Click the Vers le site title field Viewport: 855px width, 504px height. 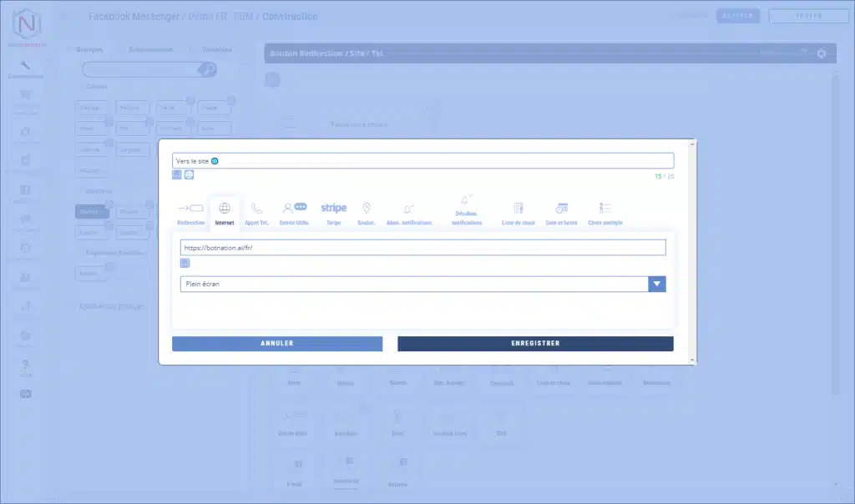[x=422, y=161]
